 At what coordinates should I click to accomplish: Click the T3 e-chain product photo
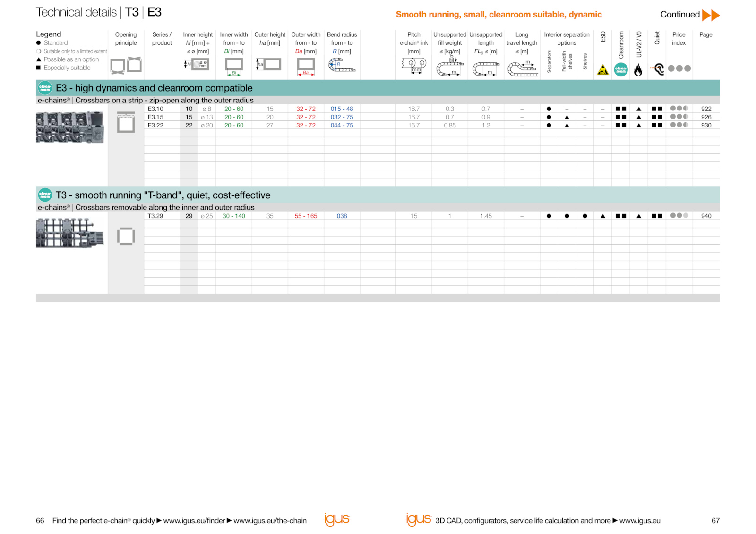coord(70,233)
